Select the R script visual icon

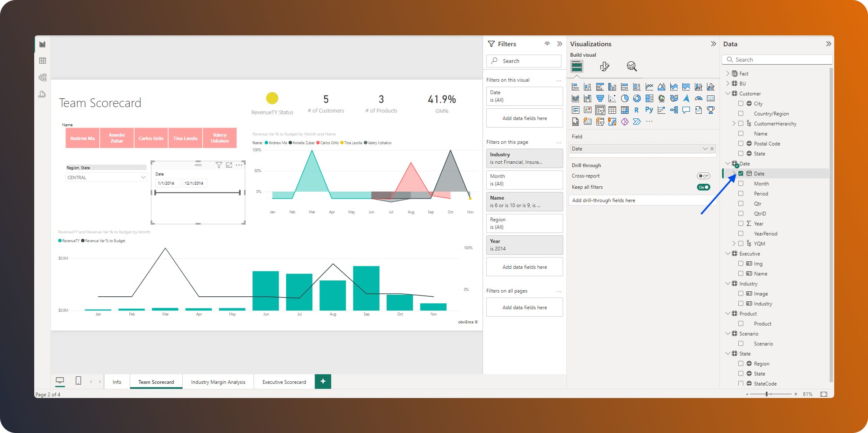point(637,110)
